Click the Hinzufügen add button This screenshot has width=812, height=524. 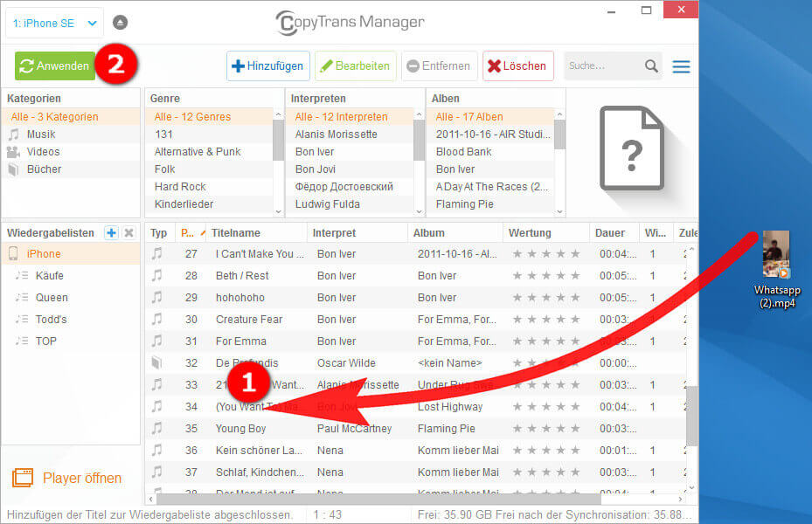tap(267, 65)
